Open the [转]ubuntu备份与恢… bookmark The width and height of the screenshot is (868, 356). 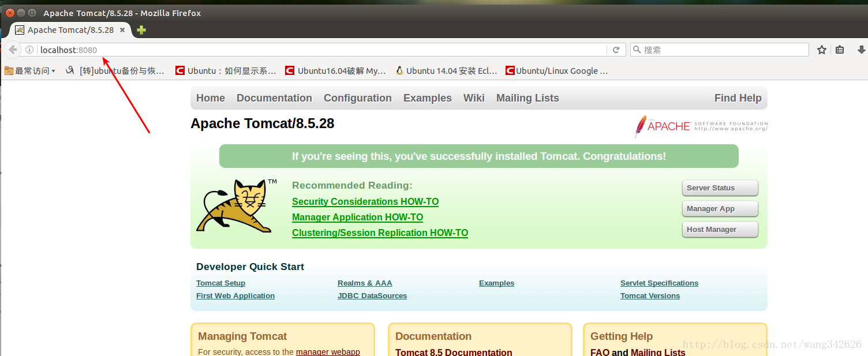click(x=115, y=71)
